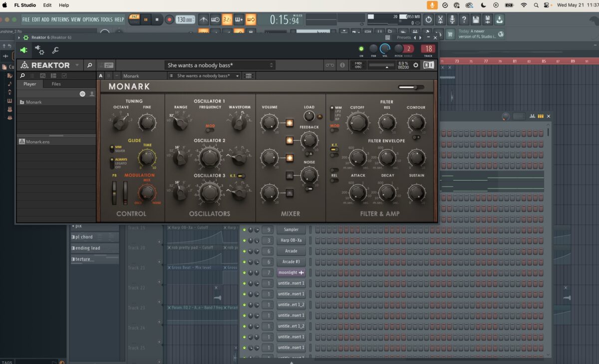Open the OPTIONS menu

(x=91, y=20)
